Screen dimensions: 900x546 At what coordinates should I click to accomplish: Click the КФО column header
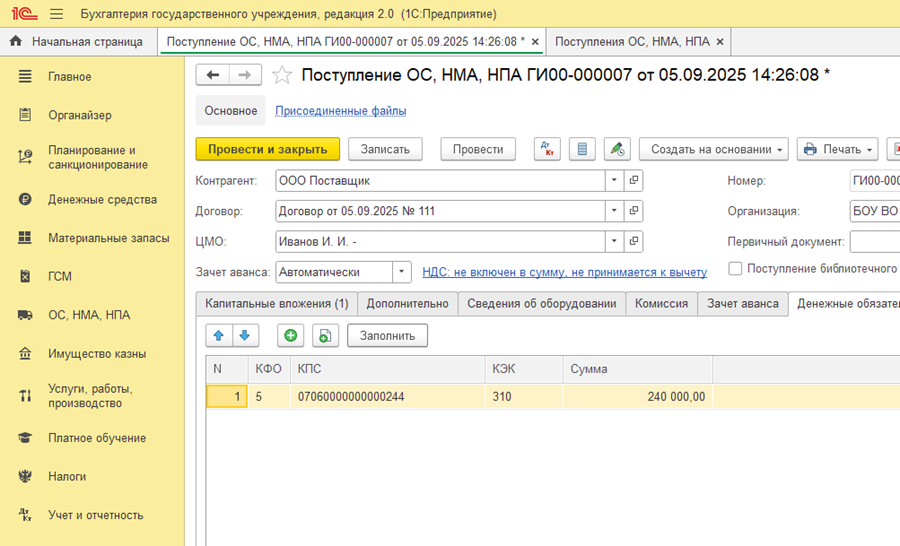pos(269,369)
